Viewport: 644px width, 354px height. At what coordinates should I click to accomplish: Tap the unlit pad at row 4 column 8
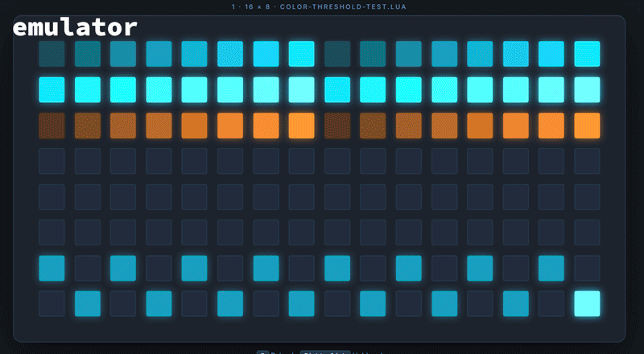(x=301, y=161)
